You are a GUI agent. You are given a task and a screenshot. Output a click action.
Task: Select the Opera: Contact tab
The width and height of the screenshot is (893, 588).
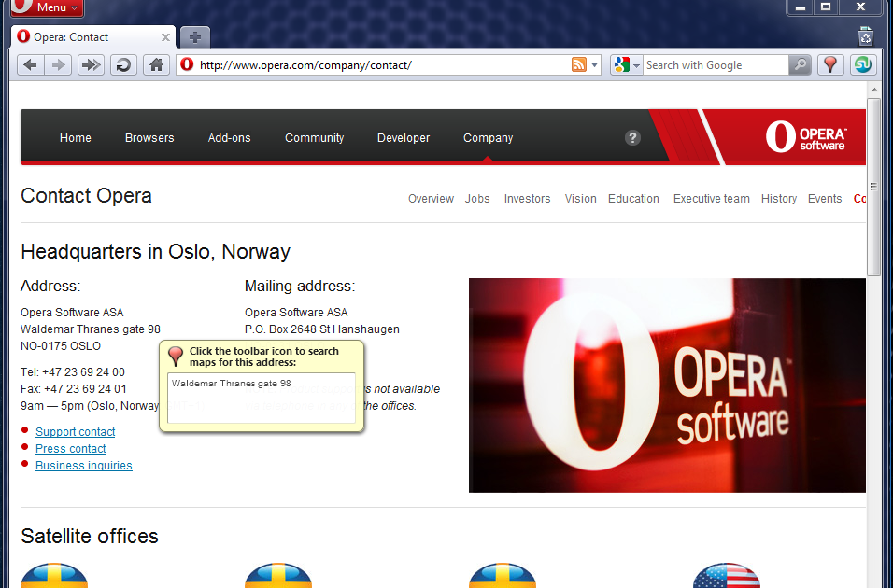(92, 37)
